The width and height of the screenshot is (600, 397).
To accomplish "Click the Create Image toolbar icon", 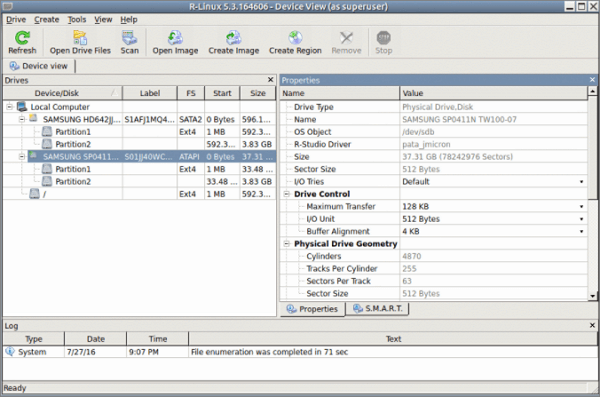I will 233,38.
